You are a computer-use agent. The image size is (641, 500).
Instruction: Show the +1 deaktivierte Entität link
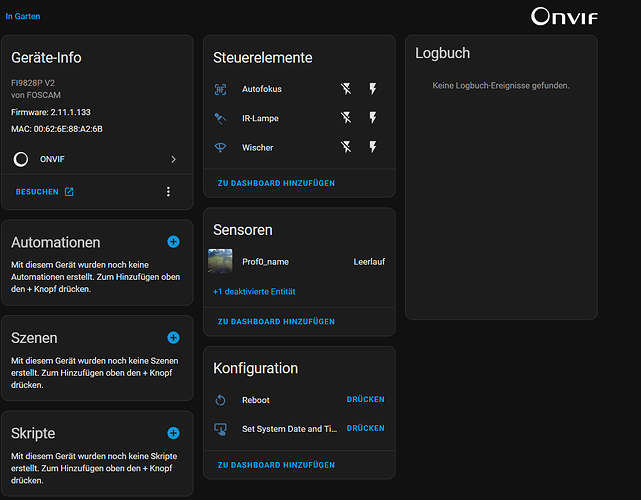254,291
